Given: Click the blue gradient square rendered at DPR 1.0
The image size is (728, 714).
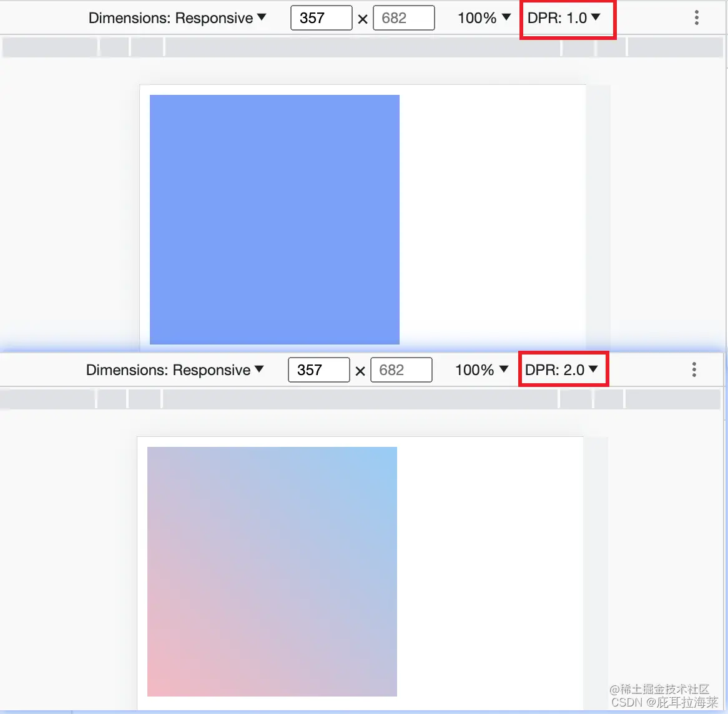Looking at the screenshot, I should 275,218.
